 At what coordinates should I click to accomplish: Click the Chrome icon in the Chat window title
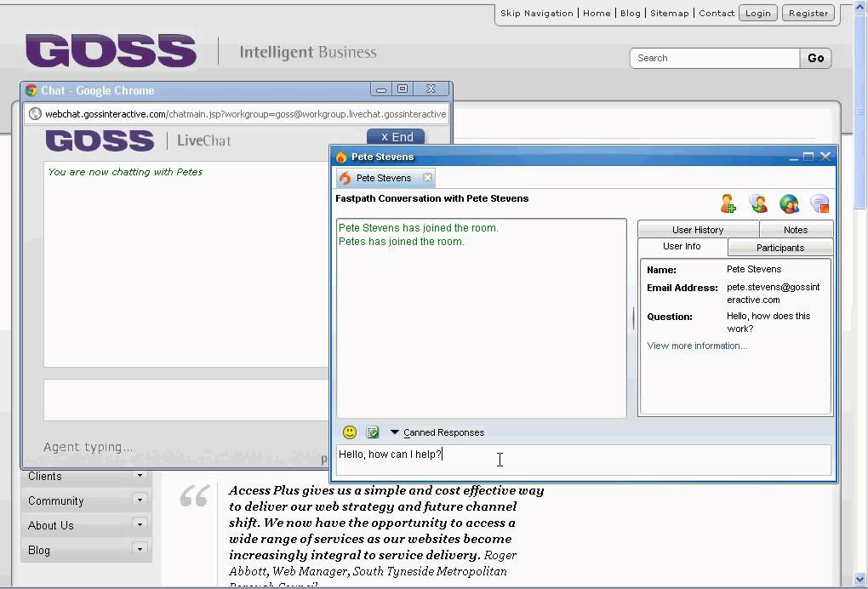pyautogui.click(x=31, y=90)
